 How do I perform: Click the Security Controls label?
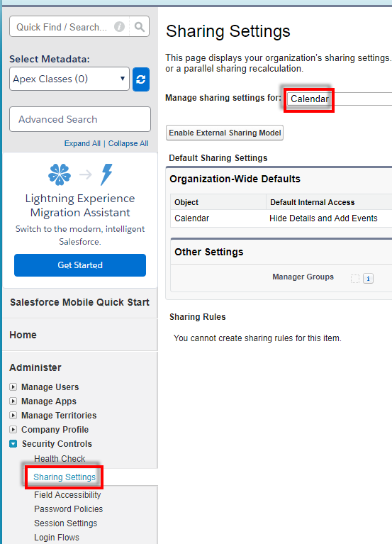57,444
